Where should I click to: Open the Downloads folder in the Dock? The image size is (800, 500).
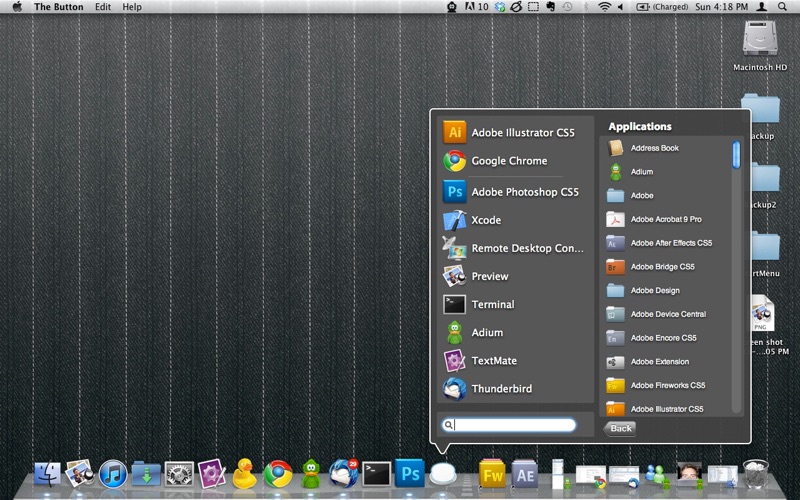coord(146,474)
